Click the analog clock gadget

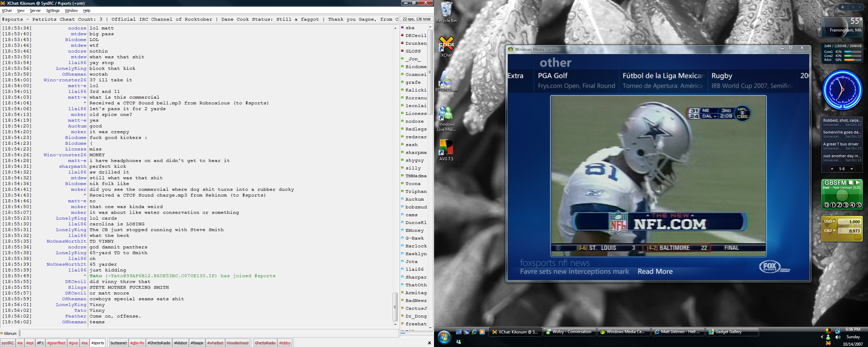(842, 90)
